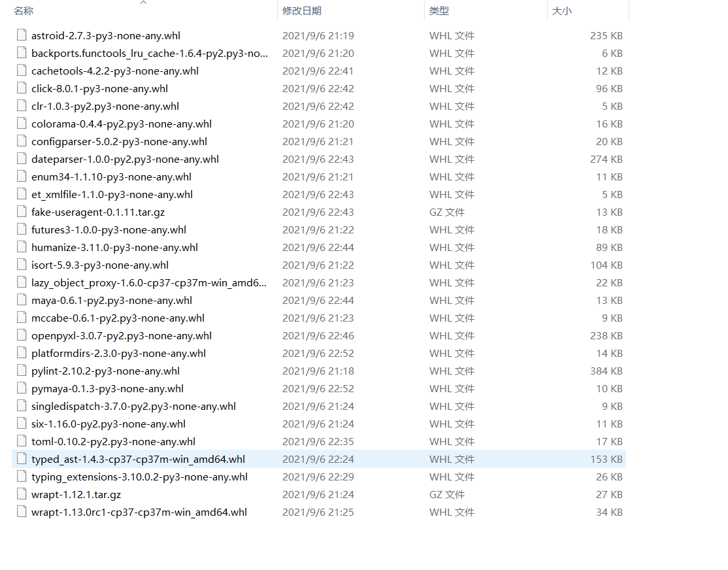
Task: Select astroid-2.7.3-py3-none-any.whl file name
Action: (106, 36)
